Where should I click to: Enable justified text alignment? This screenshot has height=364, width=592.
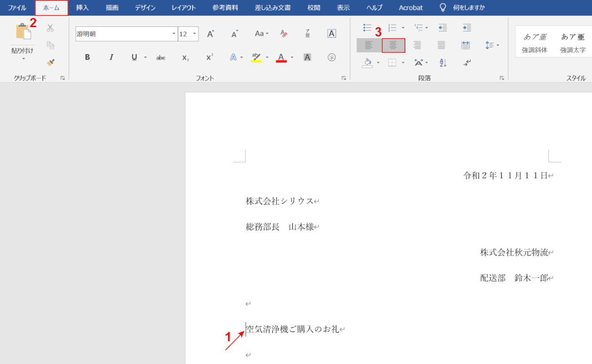coord(441,45)
